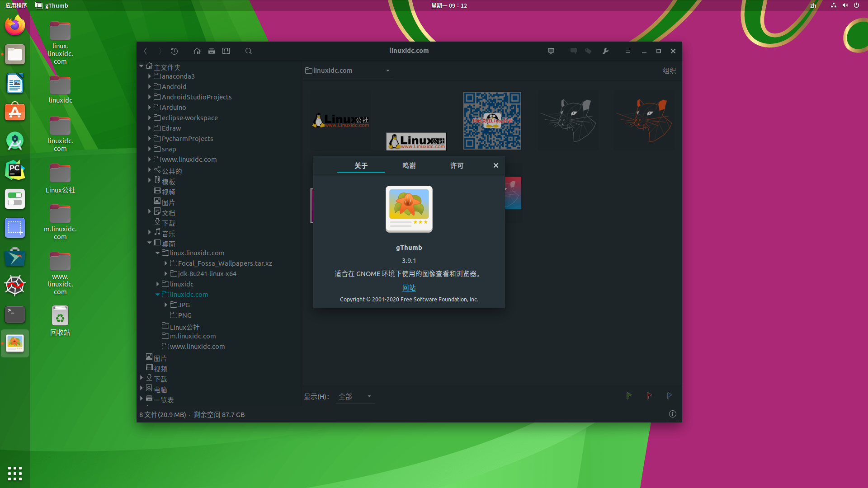Open tools wrench icon
Screen dimensions: 868x488
[x=605, y=51]
